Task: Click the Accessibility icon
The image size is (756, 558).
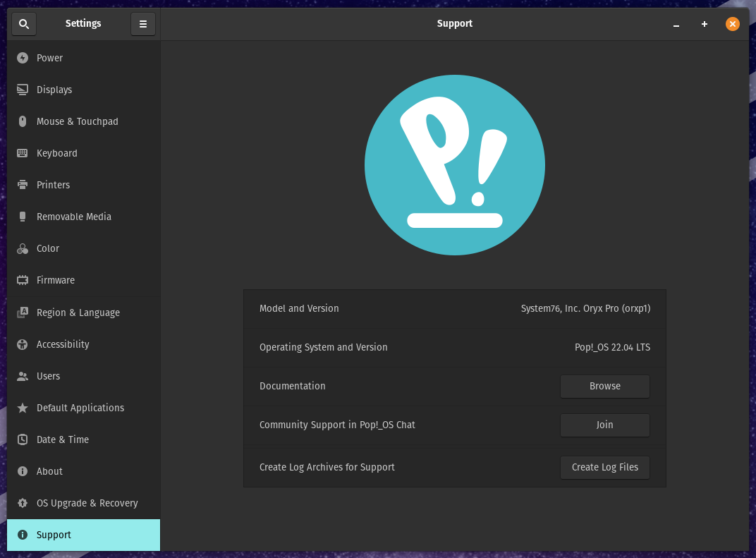Action: click(22, 344)
